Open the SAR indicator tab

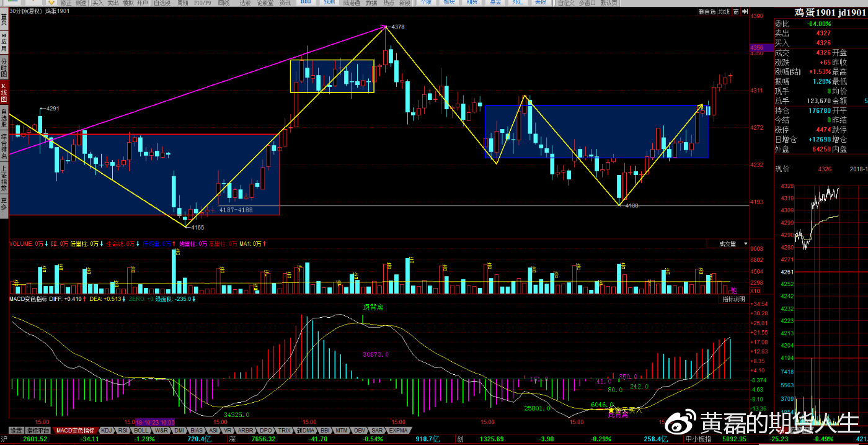point(377,430)
